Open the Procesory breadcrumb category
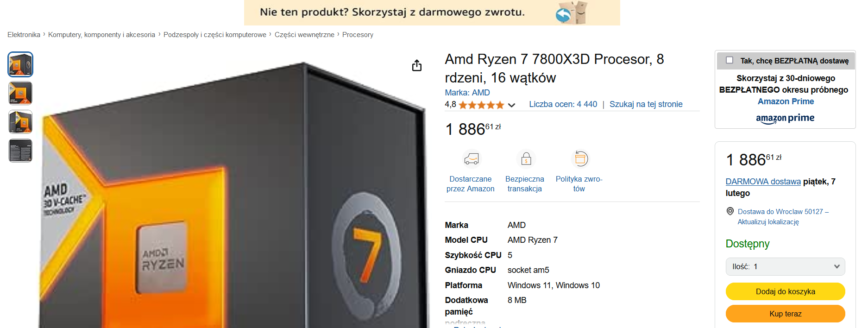Screen dimensions: 868x328 point(358,35)
